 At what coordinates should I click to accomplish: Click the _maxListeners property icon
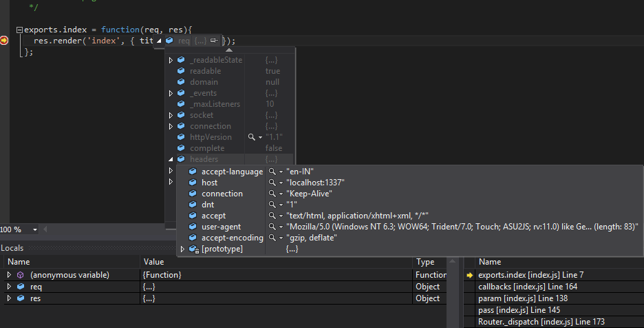coord(181,104)
